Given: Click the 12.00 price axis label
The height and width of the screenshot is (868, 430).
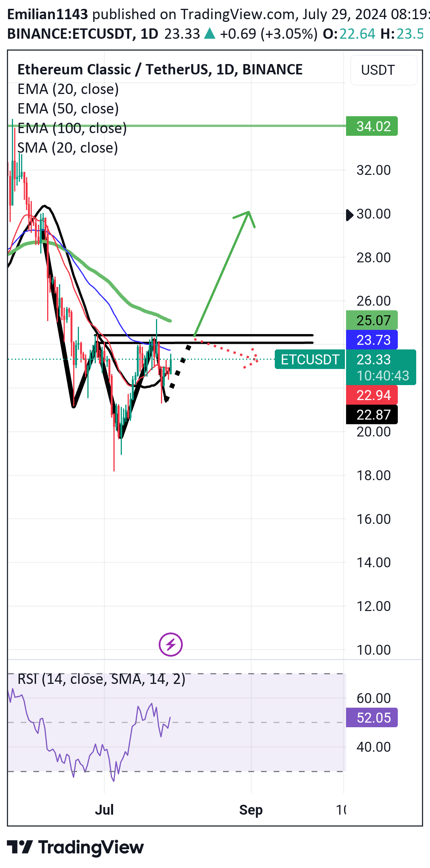Looking at the screenshot, I should [x=374, y=606].
